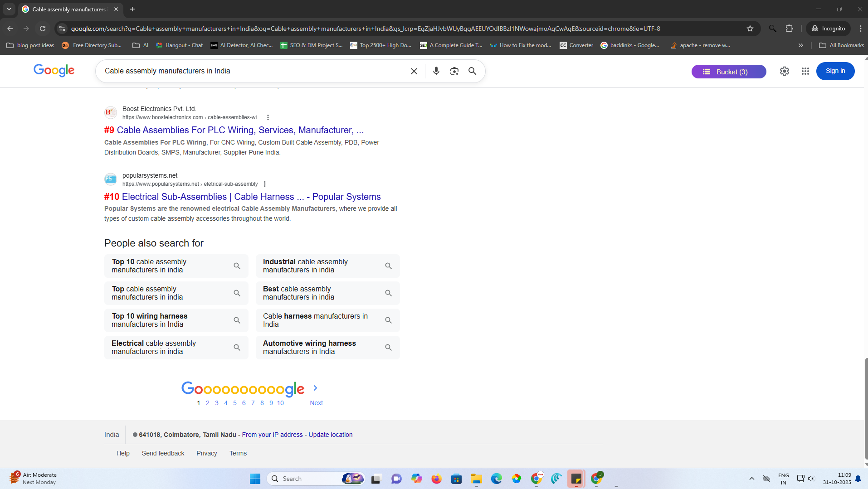Expand hidden bookmarks overflow chevron
The height and width of the screenshot is (489, 868).
(x=800, y=45)
